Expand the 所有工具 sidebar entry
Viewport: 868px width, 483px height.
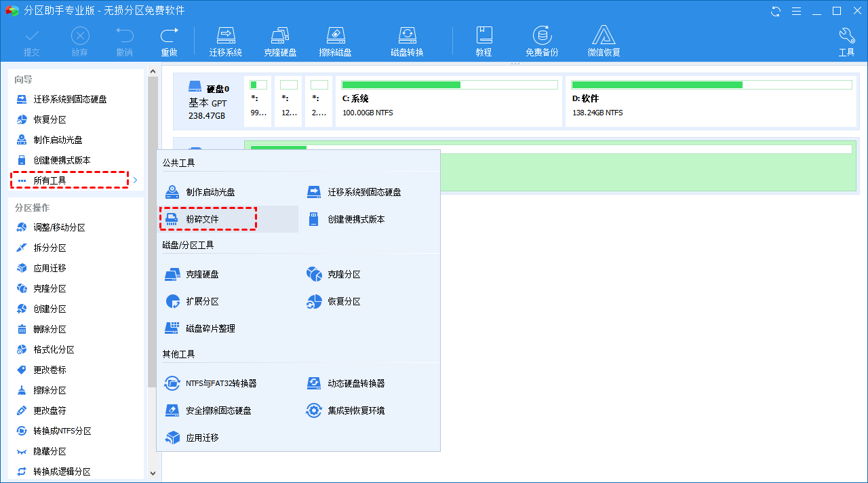tap(70, 180)
